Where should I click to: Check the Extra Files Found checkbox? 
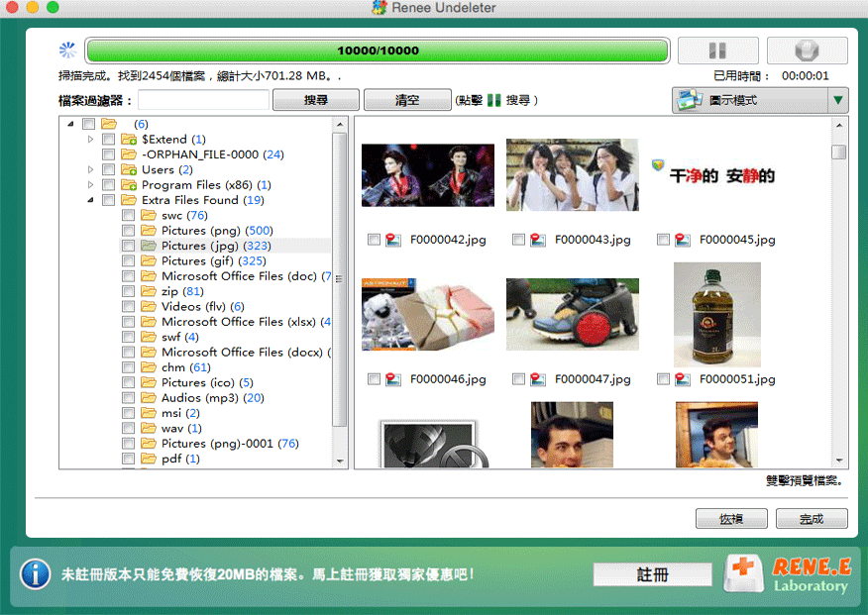(109, 200)
